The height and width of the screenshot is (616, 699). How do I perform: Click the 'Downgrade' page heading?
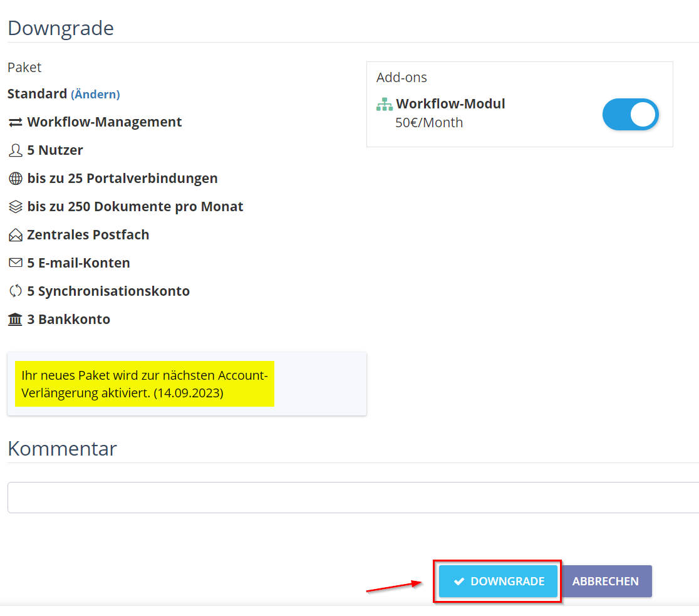(x=61, y=28)
